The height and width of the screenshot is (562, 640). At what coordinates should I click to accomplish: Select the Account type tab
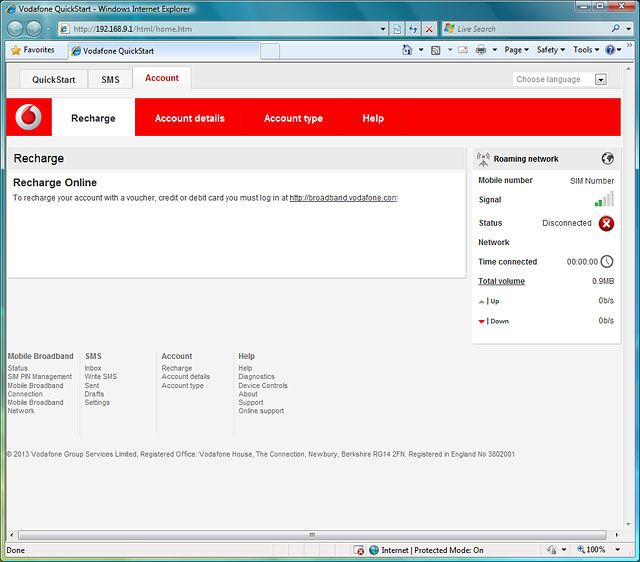point(293,118)
